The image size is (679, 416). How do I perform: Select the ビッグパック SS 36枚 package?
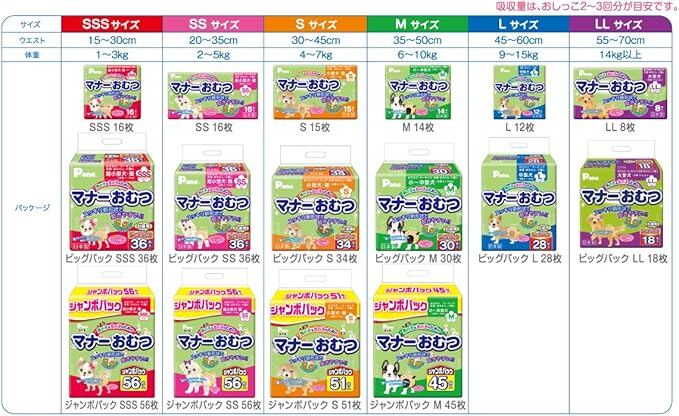tap(213, 197)
